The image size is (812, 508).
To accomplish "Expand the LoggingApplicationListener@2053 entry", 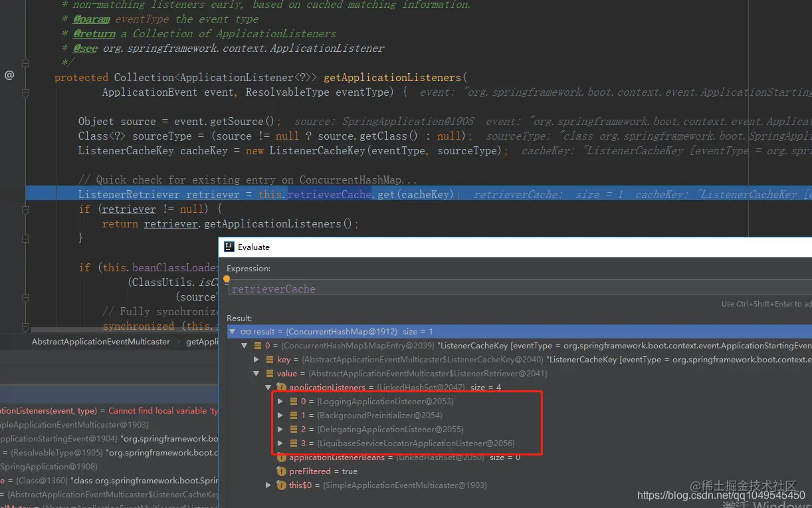I will point(280,402).
